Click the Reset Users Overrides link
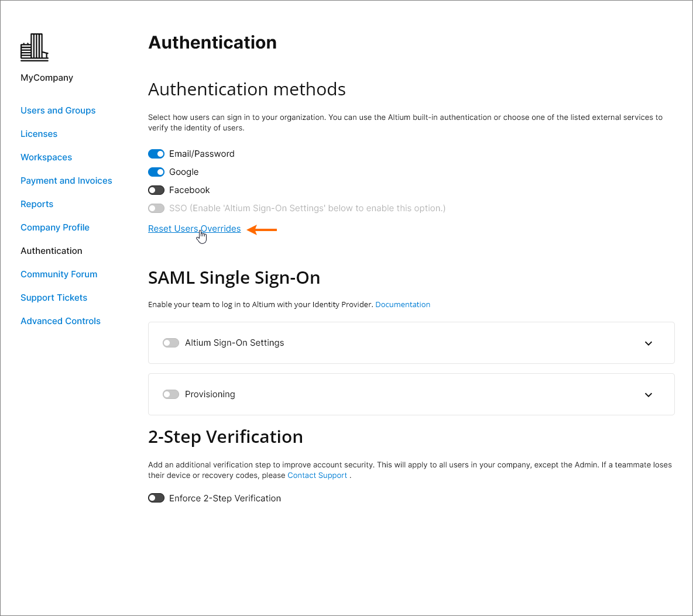693x616 pixels. pyautogui.click(x=194, y=229)
